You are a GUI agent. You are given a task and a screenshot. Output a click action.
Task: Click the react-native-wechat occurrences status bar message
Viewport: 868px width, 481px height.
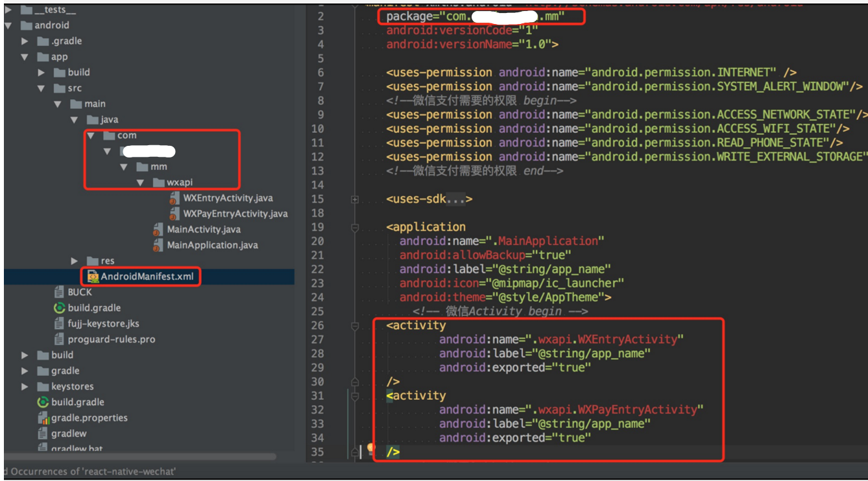tap(88, 473)
